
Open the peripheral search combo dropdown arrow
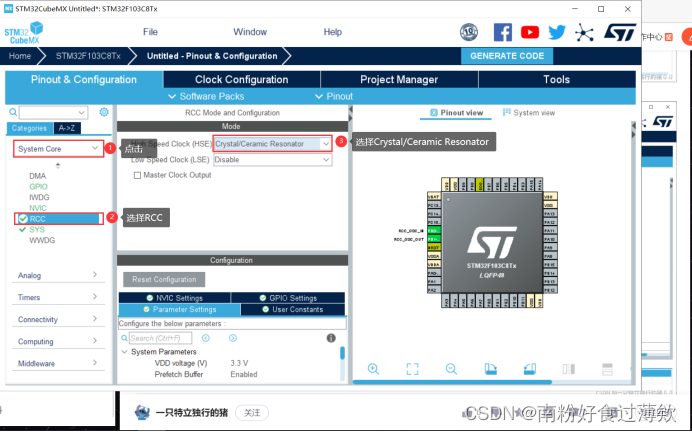coord(81,113)
